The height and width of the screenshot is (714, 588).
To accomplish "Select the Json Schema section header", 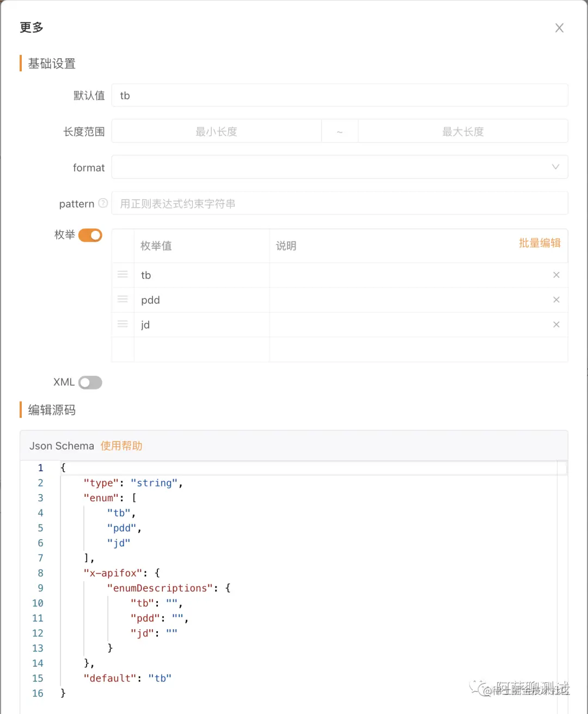I will click(61, 446).
